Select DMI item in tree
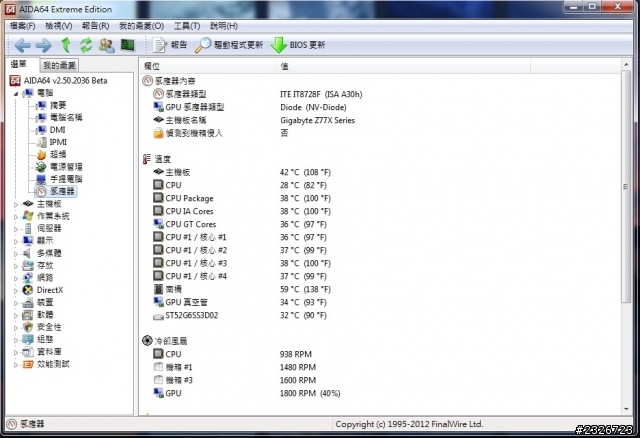This screenshot has width=640, height=438. [x=57, y=130]
